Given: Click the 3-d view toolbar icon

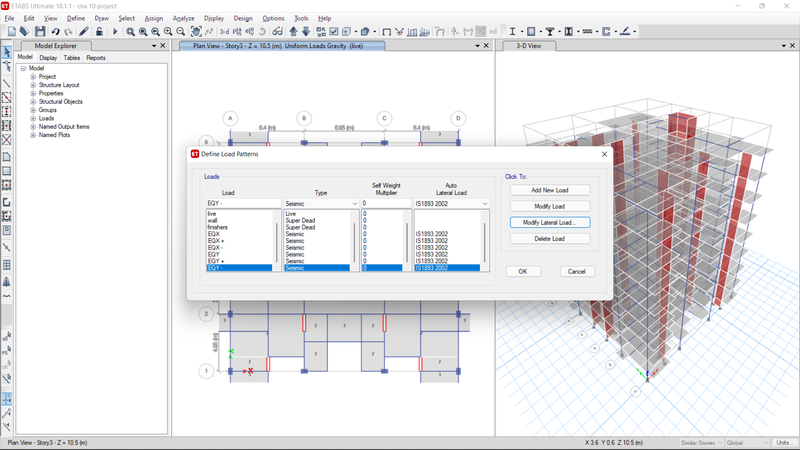Looking at the screenshot, I should [x=224, y=32].
